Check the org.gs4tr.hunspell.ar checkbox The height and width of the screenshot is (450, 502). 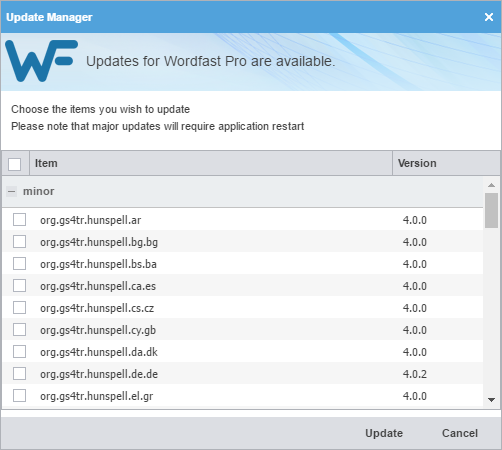19,220
